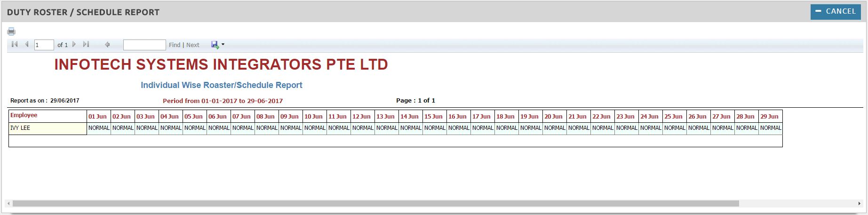
Task: Click the horizontal scrollbar thumb
Action: [375, 204]
